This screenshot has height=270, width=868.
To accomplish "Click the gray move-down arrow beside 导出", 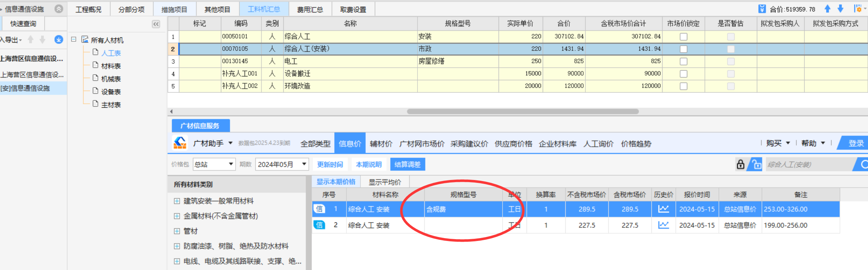I will tap(42, 40).
